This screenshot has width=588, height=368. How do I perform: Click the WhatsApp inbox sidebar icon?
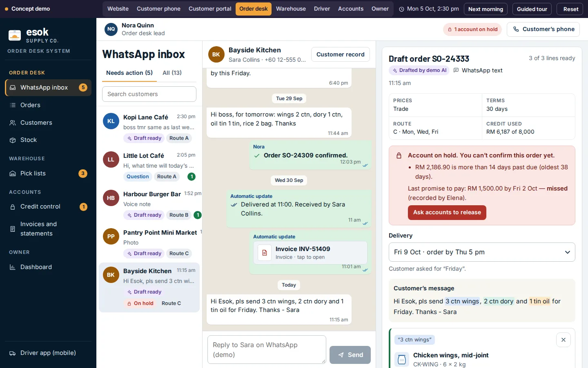point(13,88)
